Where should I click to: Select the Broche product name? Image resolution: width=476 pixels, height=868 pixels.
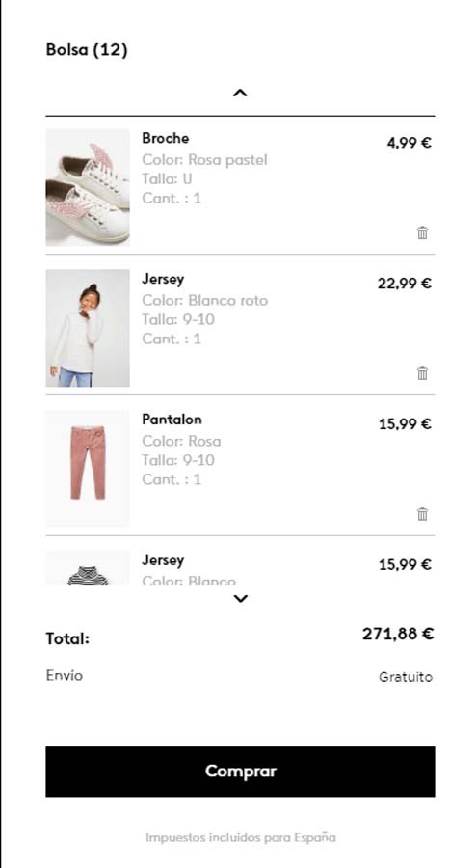tap(166, 138)
